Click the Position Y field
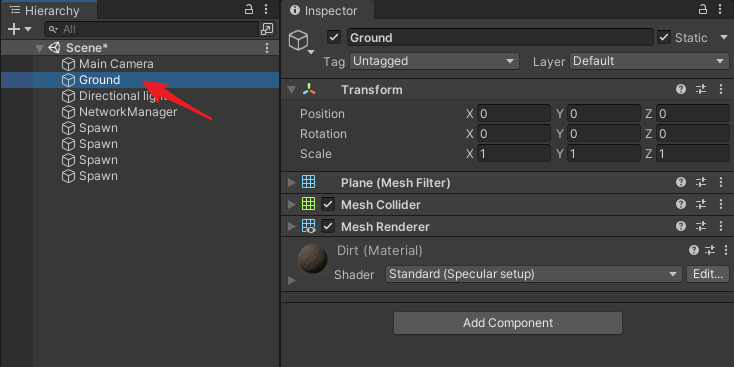Image resolution: width=734 pixels, height=367 pixels. [603, 114]
